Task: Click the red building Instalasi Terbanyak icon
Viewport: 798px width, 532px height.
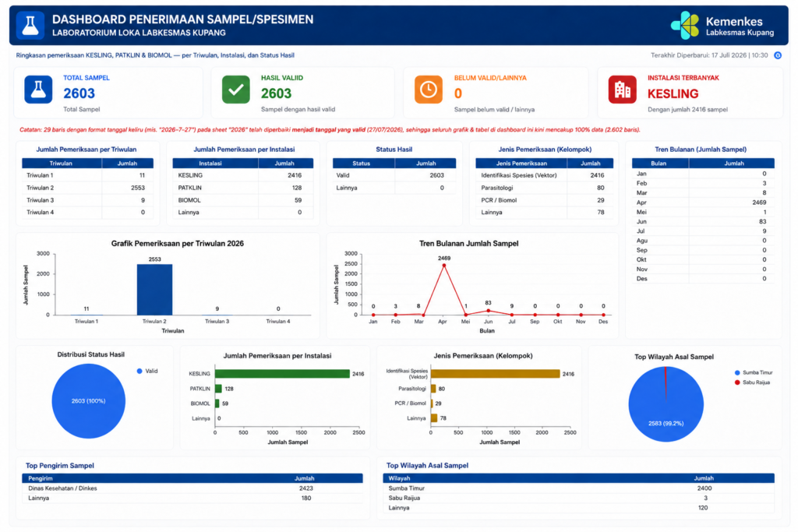Action: point(622,90)
